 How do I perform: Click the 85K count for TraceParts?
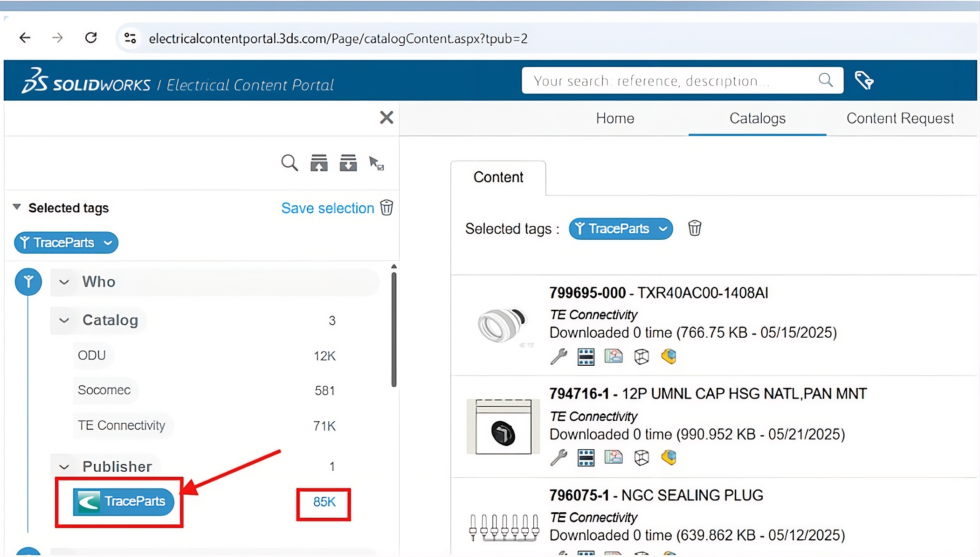click(324, 502)
